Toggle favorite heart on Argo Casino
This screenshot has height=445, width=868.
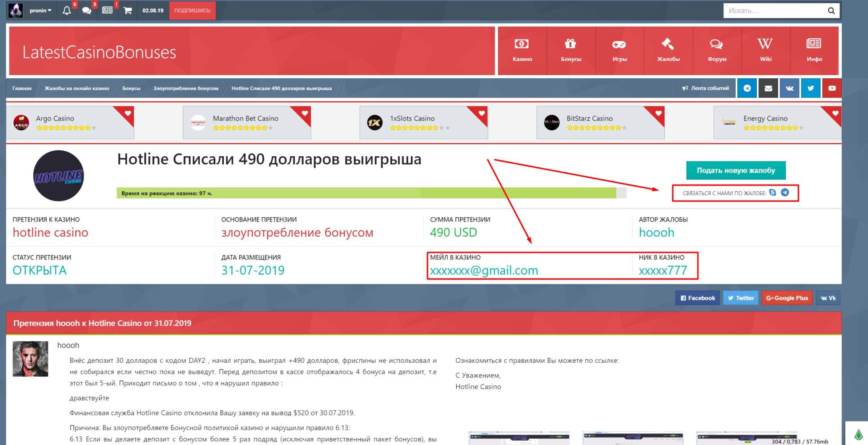[128, 113]
